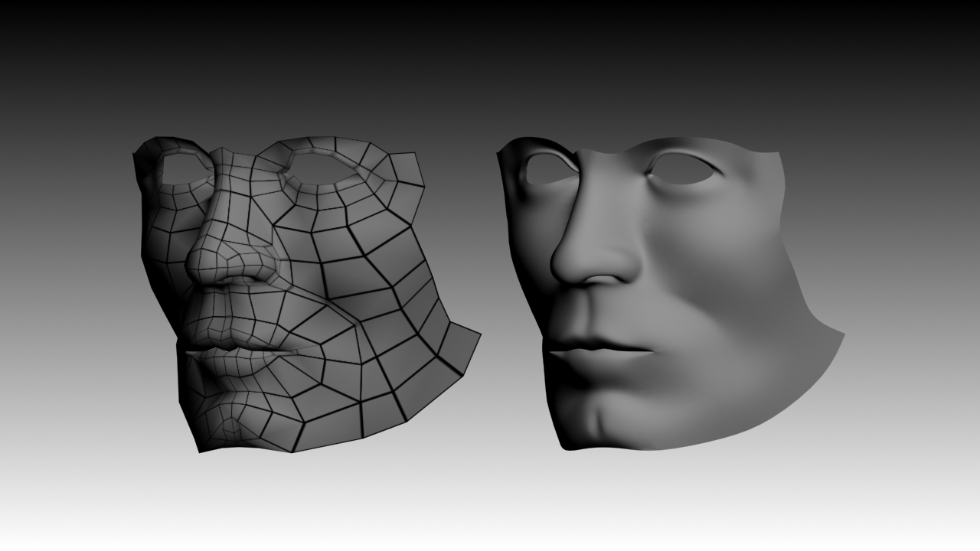
Task: Select the smooth shaded face model
Action: 670,295
